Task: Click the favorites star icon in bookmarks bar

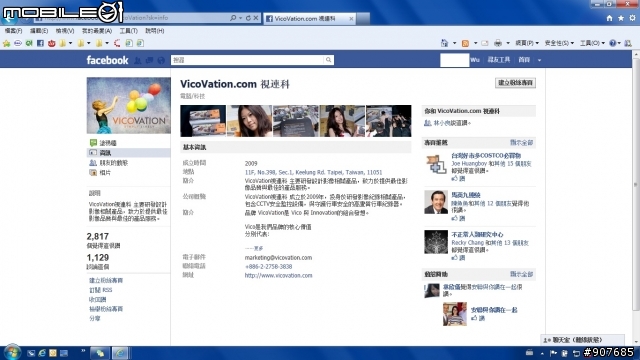Action: pyautogui.click(x=7, y=43)
